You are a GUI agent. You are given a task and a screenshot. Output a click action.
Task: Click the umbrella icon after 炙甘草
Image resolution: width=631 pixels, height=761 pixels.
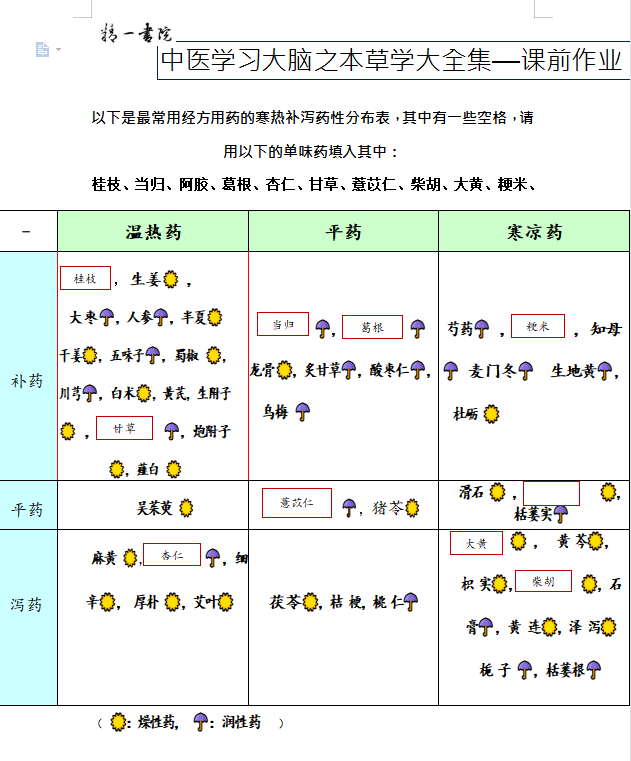[x=349, y=370]
